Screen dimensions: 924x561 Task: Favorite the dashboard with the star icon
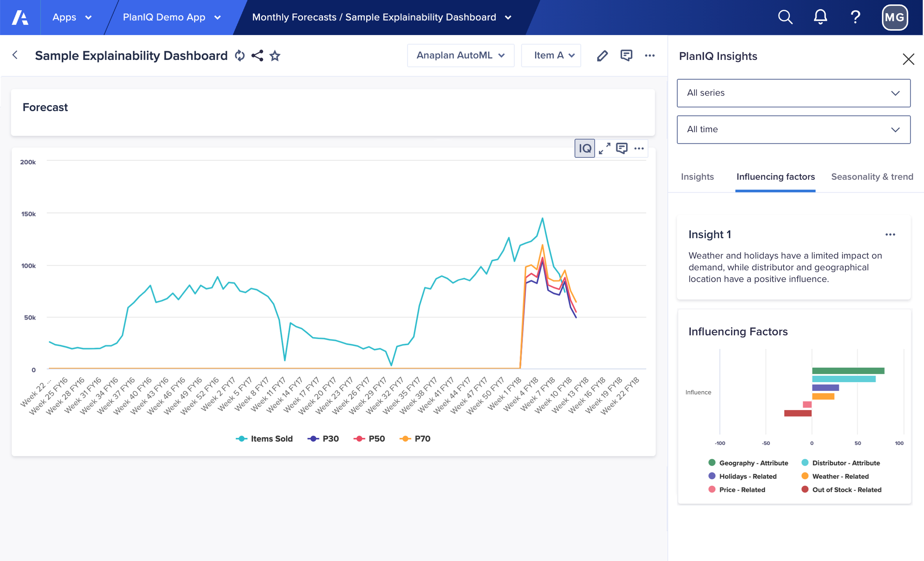pyautogui.click(x=275, y=56)
